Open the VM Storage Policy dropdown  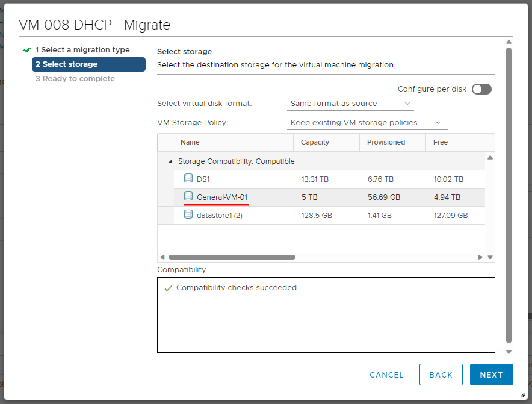(368, 123)
